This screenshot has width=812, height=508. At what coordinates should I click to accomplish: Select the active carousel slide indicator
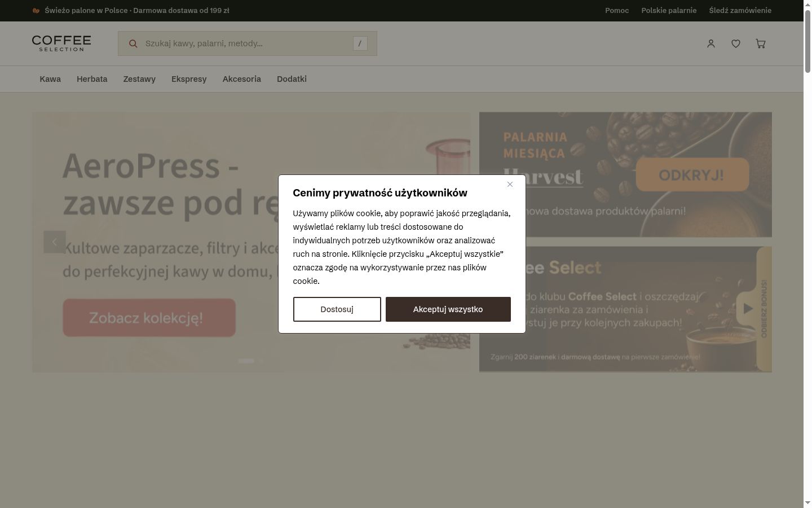click(x=246, y=361)
